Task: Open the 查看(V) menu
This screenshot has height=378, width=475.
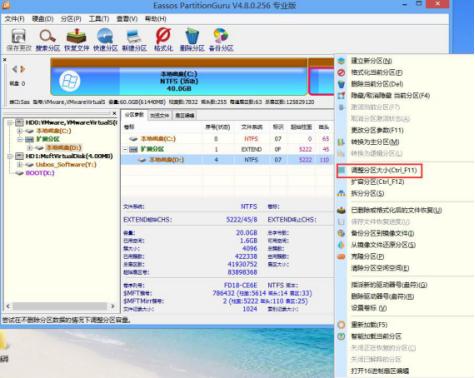Action: point(127,19)
